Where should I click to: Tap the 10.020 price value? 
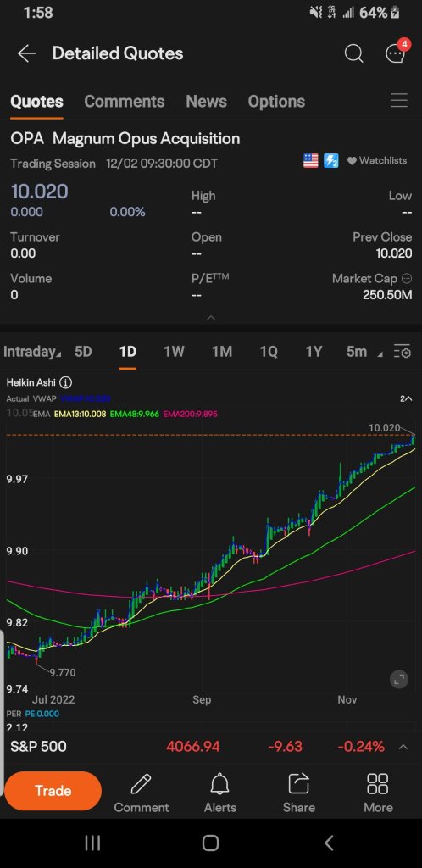pos(39,192)
